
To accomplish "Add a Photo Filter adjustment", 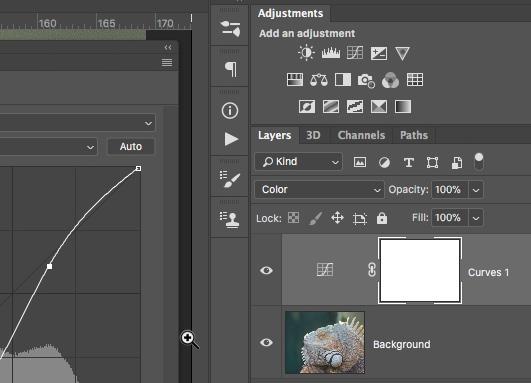I will coord(366,80).
